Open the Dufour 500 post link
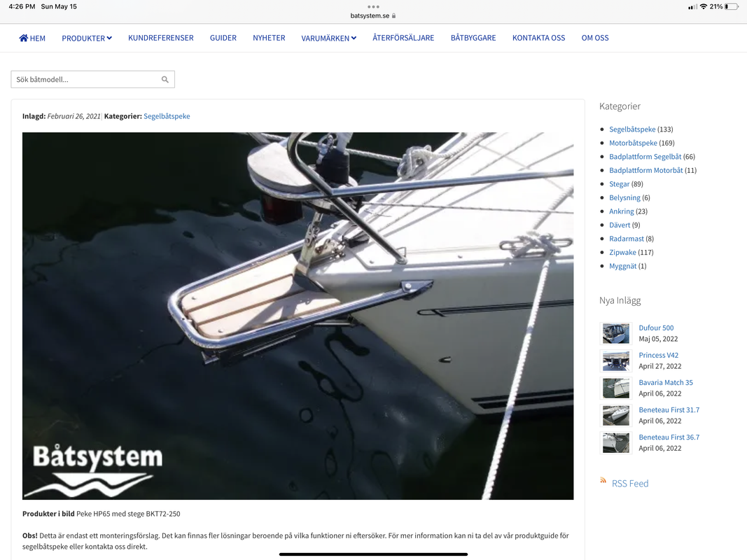 656,328
